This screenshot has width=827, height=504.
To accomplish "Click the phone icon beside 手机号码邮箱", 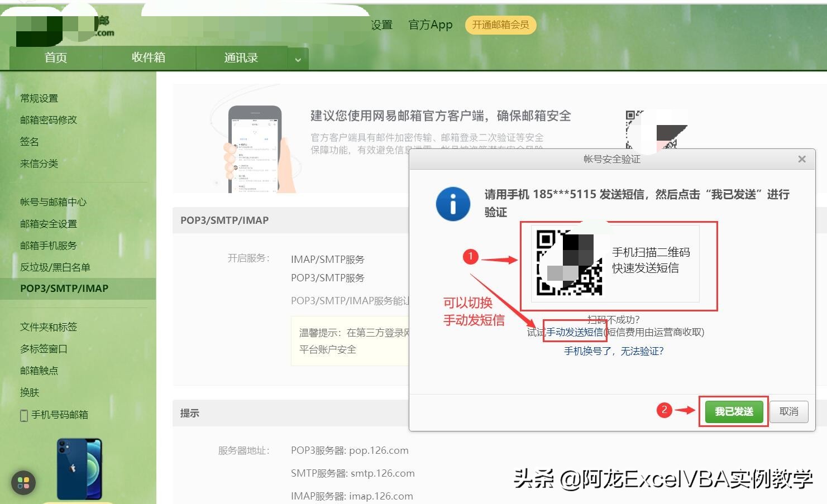I will [x=23, y=414].
